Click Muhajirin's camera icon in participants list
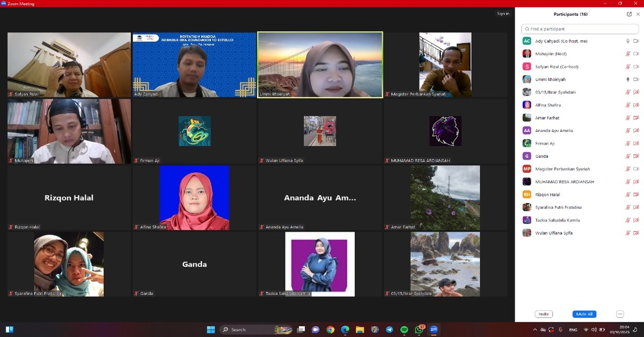The width and height of the screenshot is (644, 337). (x=636, y=54)
